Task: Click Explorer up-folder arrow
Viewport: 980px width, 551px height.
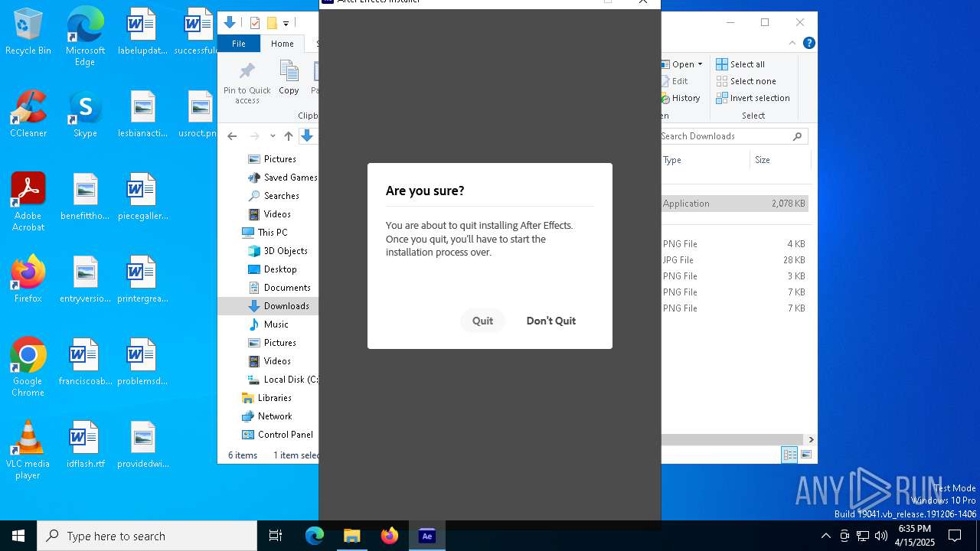Action: pyautogui.click(x=288, y=136)
